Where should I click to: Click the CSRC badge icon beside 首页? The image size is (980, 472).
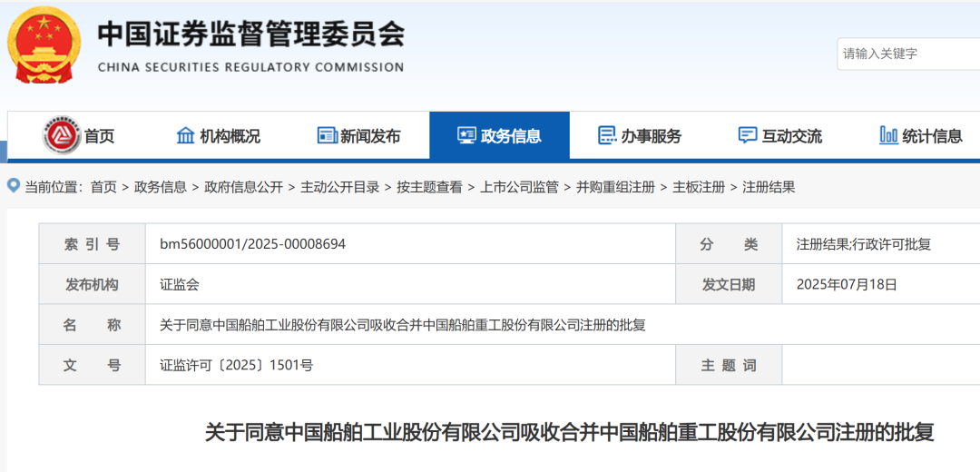point(62,136)
